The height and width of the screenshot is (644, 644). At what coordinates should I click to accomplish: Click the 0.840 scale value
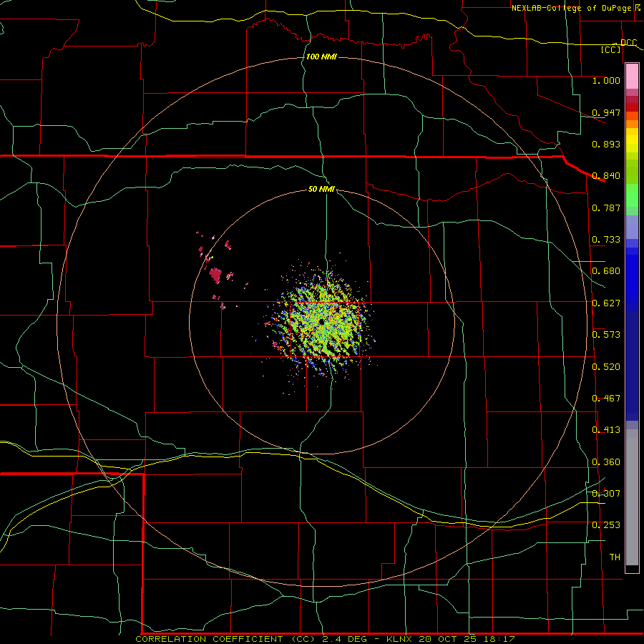tap(606, 176)
